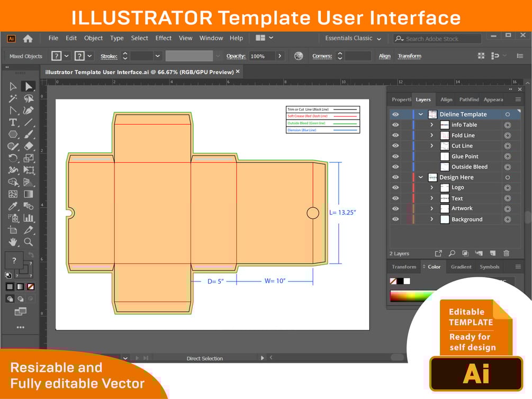This screenshot has height=399, width=532.
Task: Click the Home icon
Action: pyautogui.click(x=28, y=39)
